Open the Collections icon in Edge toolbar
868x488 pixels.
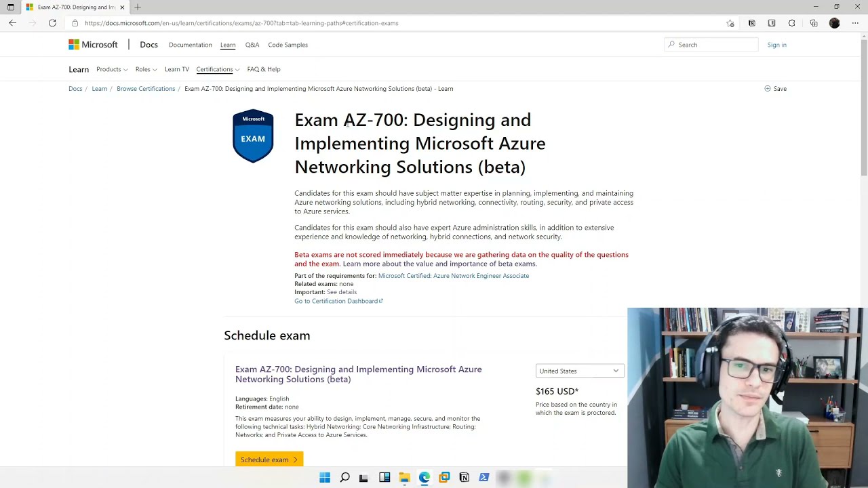(814, 23)
